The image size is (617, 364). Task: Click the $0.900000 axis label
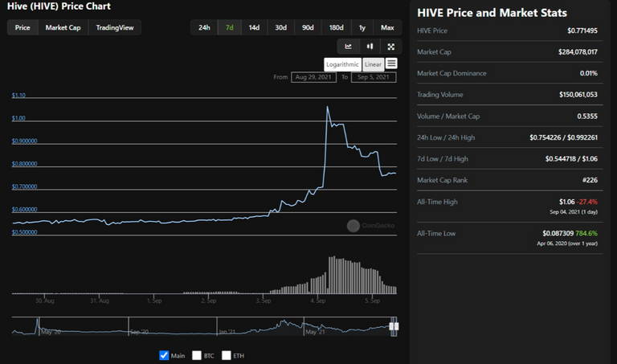[x=24, y=141]
